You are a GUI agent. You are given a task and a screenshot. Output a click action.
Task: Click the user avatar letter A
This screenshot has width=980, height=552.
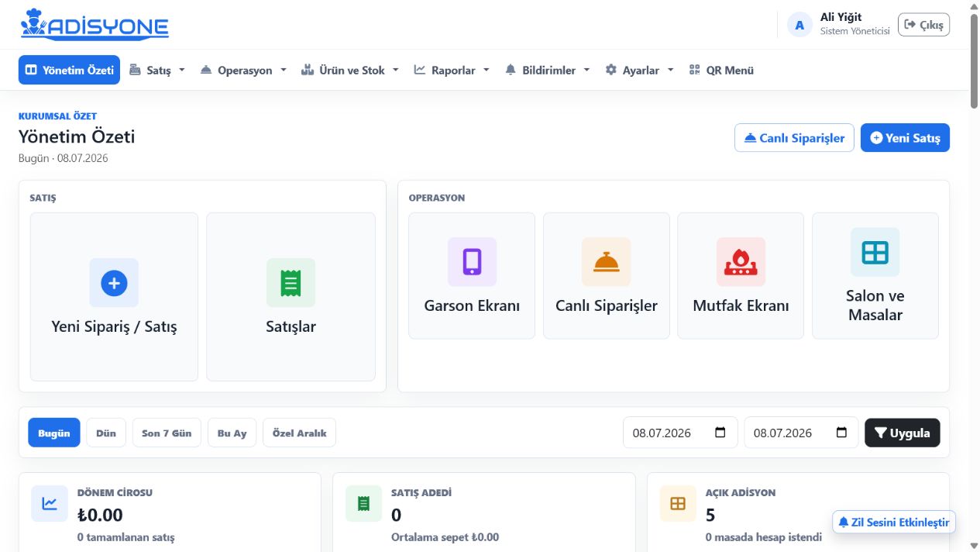(x=799, y=25)
